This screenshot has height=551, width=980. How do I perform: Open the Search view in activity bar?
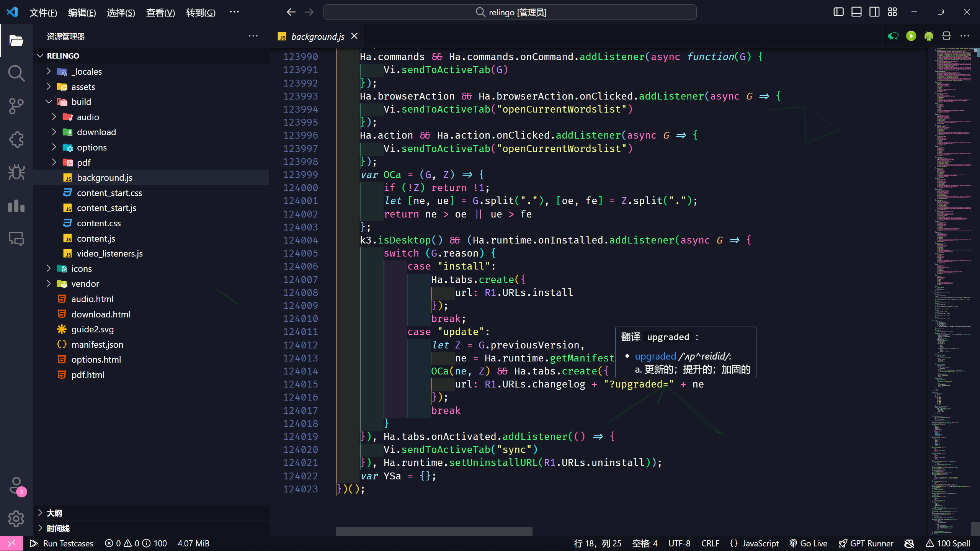pyautogui.click(x=16, y=73)
